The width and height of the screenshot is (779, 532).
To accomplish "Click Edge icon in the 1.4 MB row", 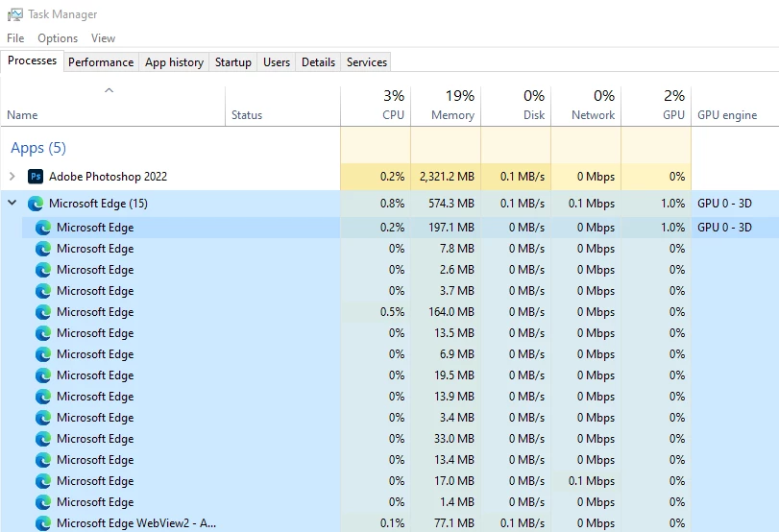I will 43,501.
